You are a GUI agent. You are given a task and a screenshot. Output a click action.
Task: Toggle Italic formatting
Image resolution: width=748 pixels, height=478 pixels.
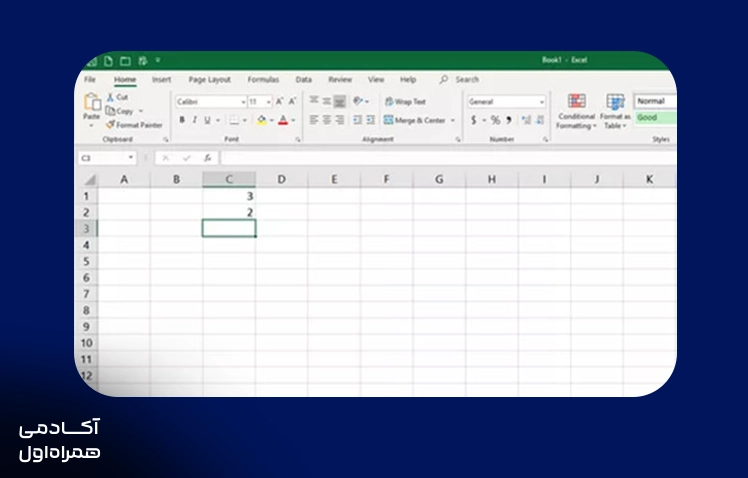[x=195, y=120]
